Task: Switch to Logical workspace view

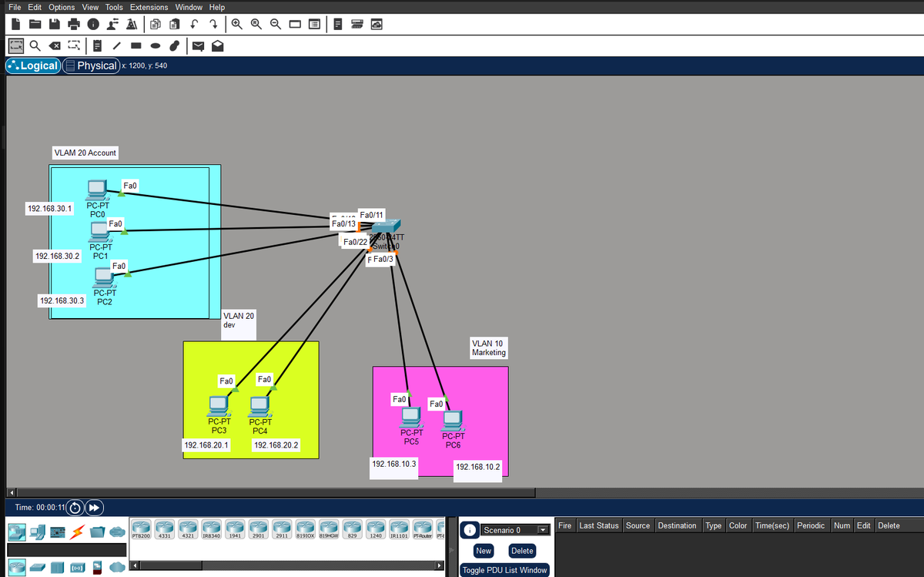Action: tap(32, 65)
